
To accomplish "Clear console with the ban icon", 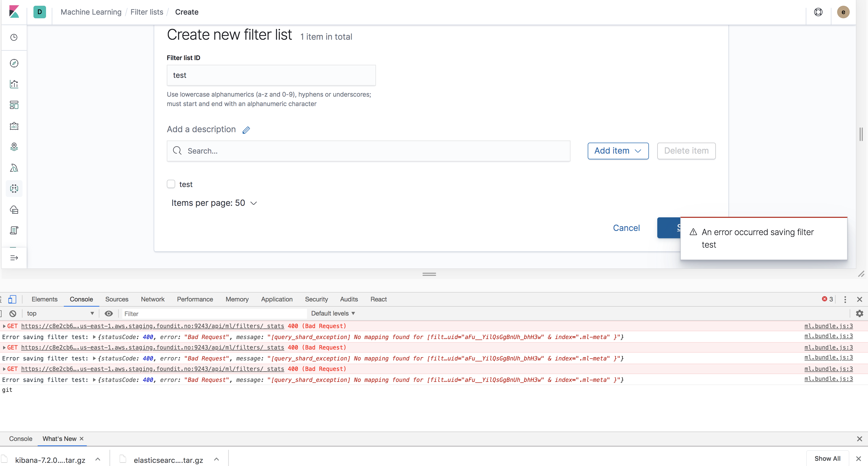I will (x=13, y=313).
